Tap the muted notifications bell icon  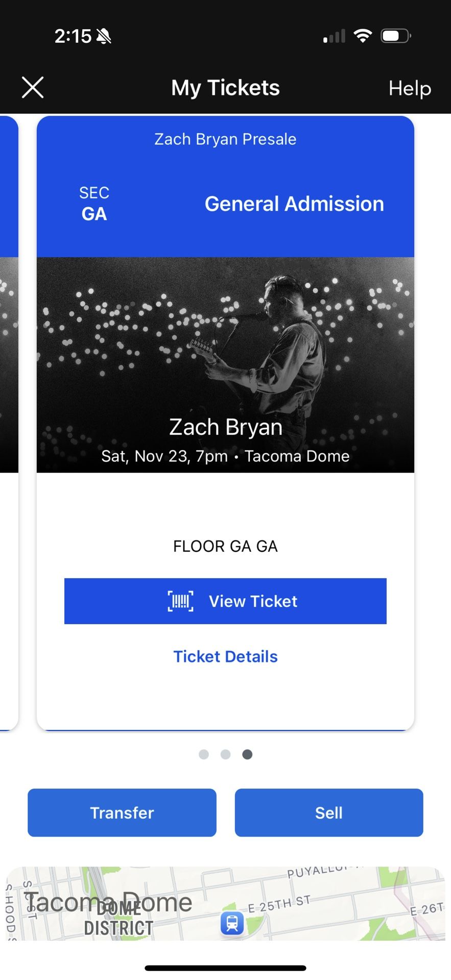pyautogui.click(x=104, y=36)
